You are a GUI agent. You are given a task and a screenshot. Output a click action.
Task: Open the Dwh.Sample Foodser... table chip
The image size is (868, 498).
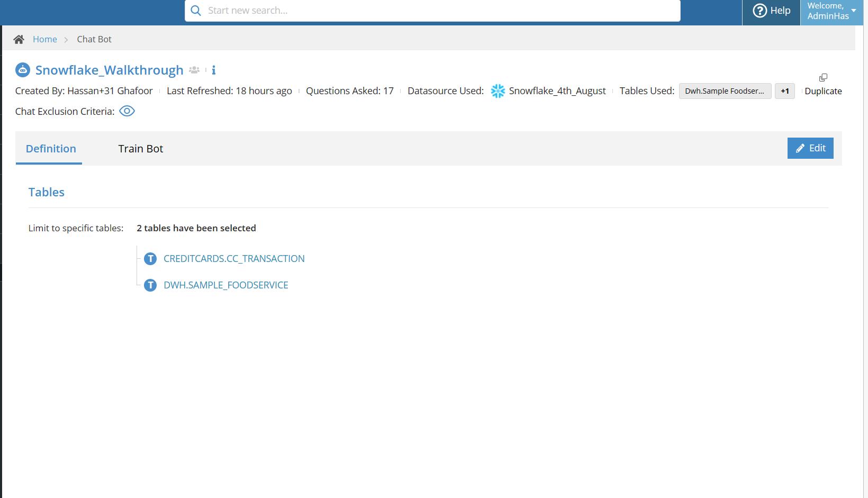(725, 91)
